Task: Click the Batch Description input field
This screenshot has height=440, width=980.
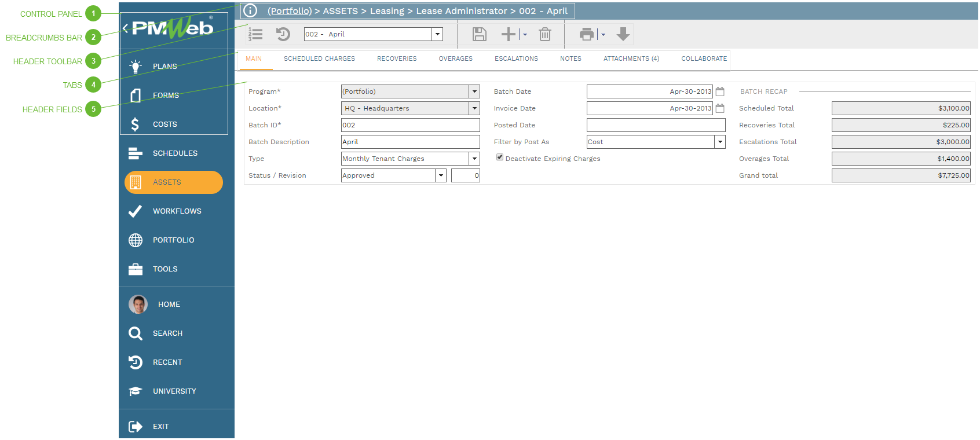Action: coord(410,142)
